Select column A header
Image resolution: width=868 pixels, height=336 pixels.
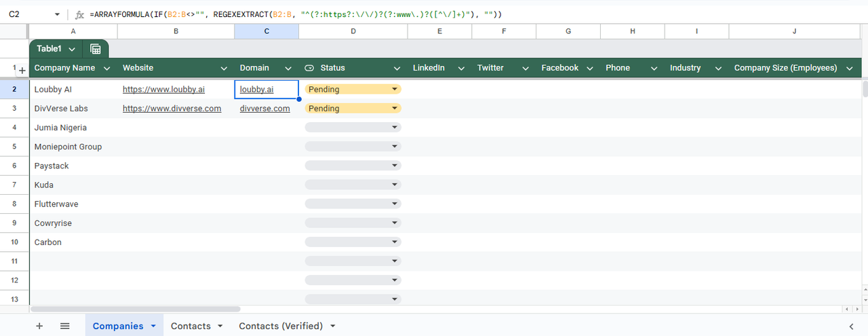pos(73,31)
